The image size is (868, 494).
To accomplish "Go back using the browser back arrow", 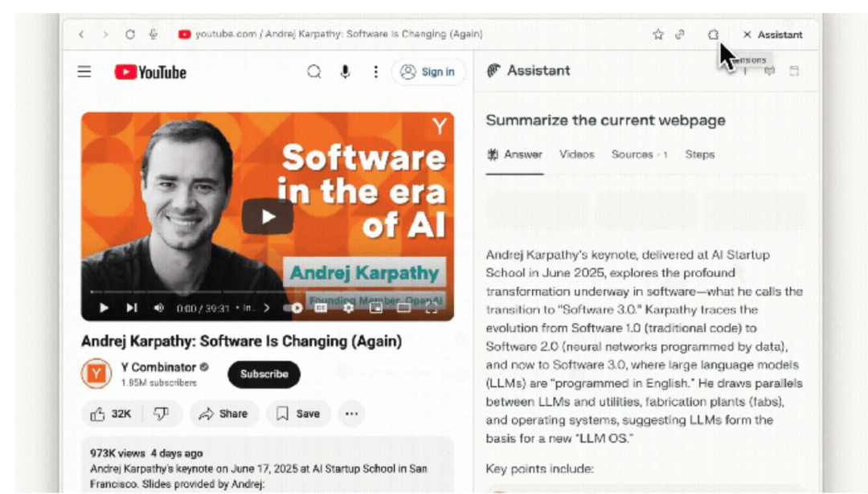I will (x=81, y=35).
